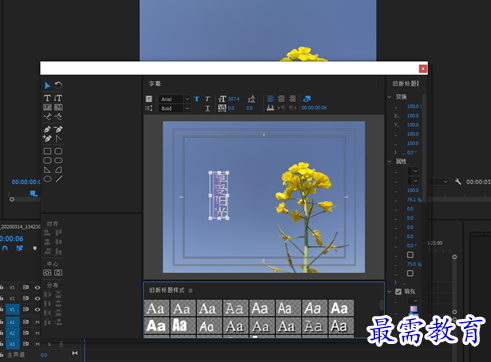Select the Rectangle shape tool
The height and width of the screenshot is (362, 491).
coord(47,151)
